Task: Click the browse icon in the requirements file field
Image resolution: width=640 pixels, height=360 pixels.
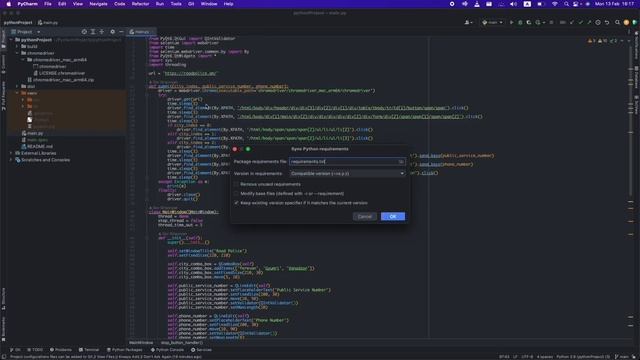Action: 401,162
